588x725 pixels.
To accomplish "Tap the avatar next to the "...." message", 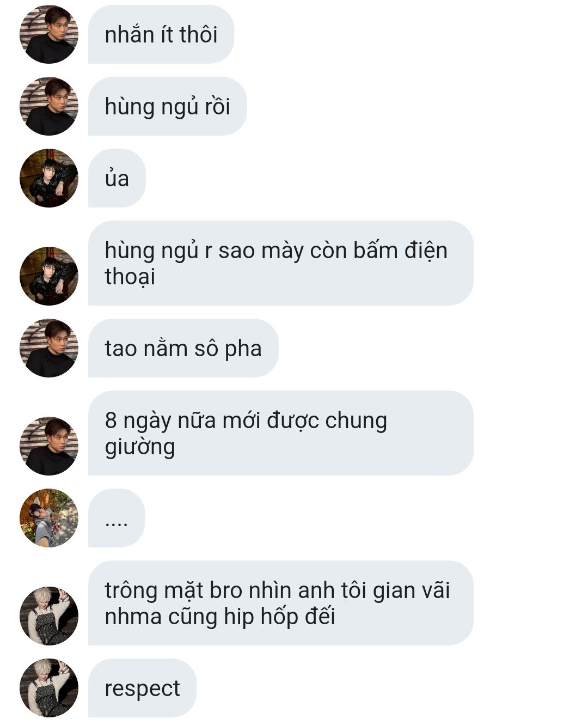I will 49,518.
